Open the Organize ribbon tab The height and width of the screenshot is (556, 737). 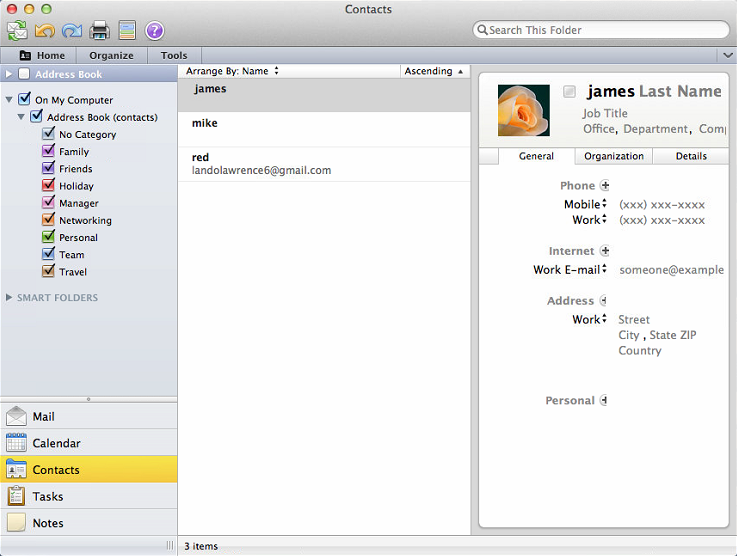point(111,56)
